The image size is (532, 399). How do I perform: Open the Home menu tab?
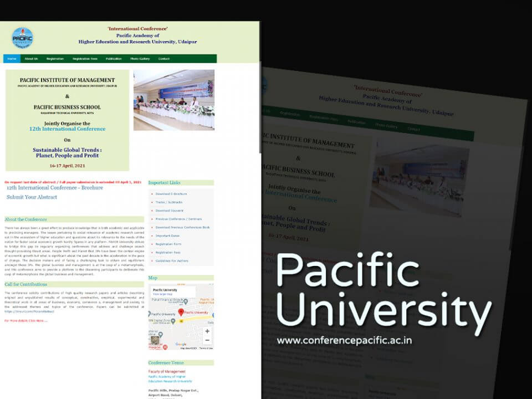[12, 59]
